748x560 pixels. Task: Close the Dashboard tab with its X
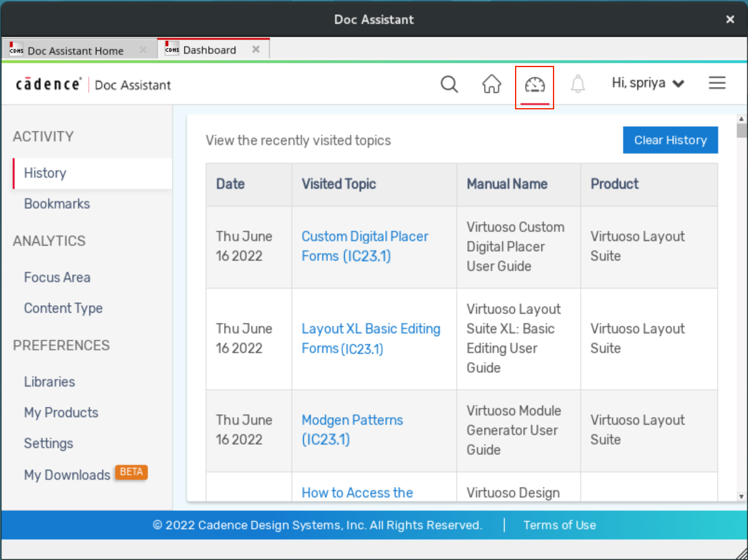pos(255,50)
